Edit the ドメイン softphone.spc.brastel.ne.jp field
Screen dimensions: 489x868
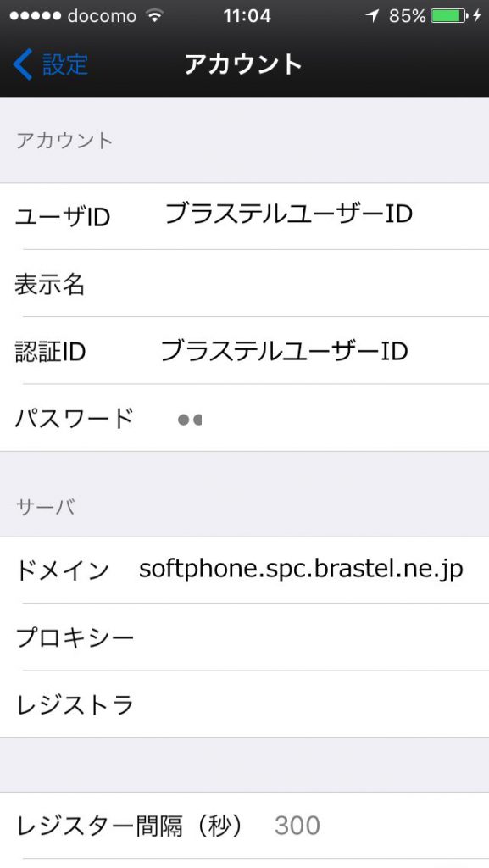pyautogui.click(x=244, y=570)
